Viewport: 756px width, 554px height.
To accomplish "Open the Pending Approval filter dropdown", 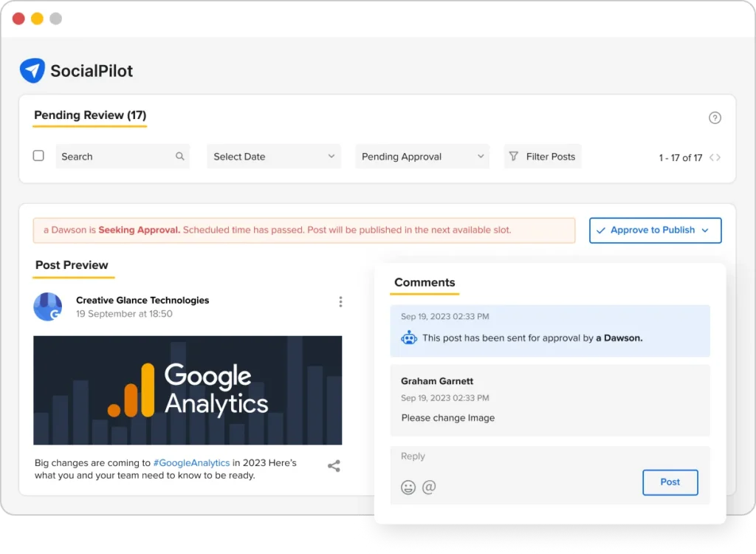I will click(x=422, y=156).
